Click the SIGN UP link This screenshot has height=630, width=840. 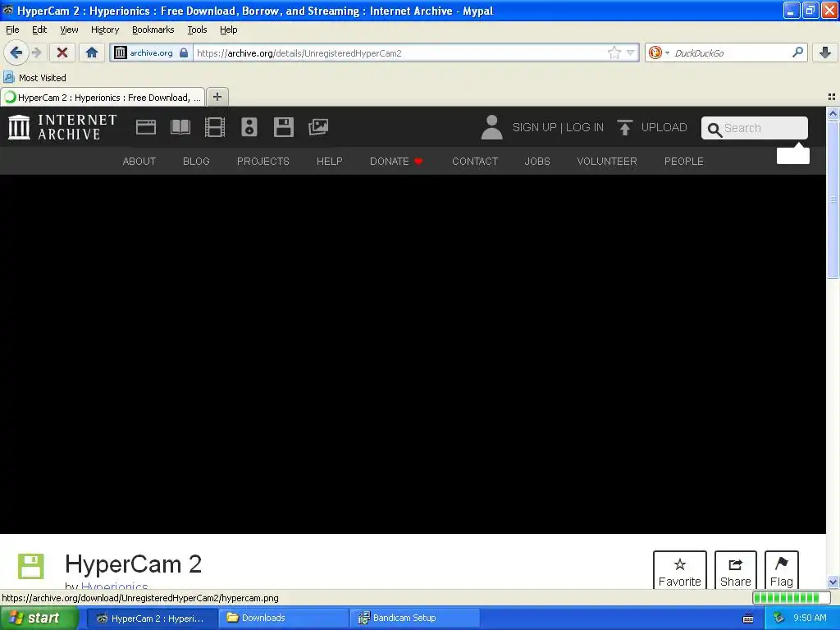click(x=535, y=127)
